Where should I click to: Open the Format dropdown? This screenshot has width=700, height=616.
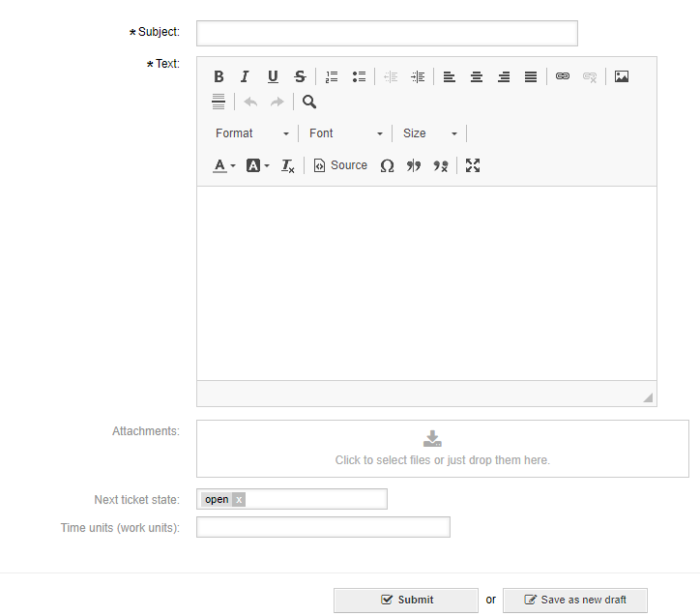pyautogui.click(x=251, y=133)
